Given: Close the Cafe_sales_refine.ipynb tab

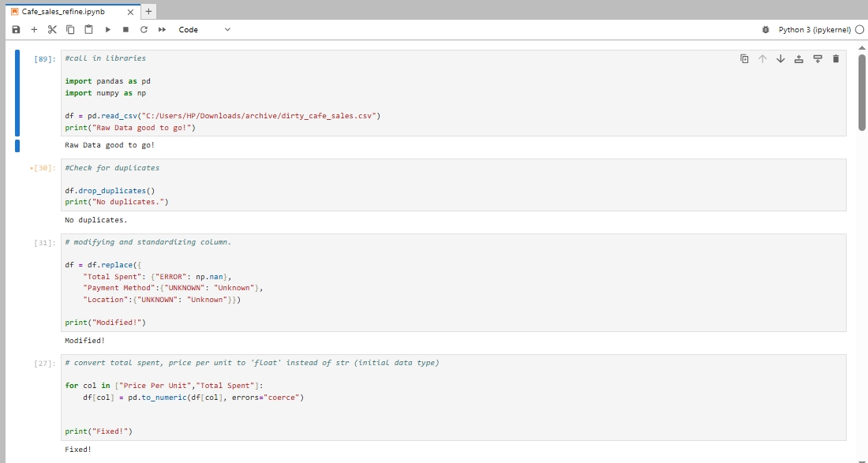Looking at the screenshot, I should click(x=130, y=12).
